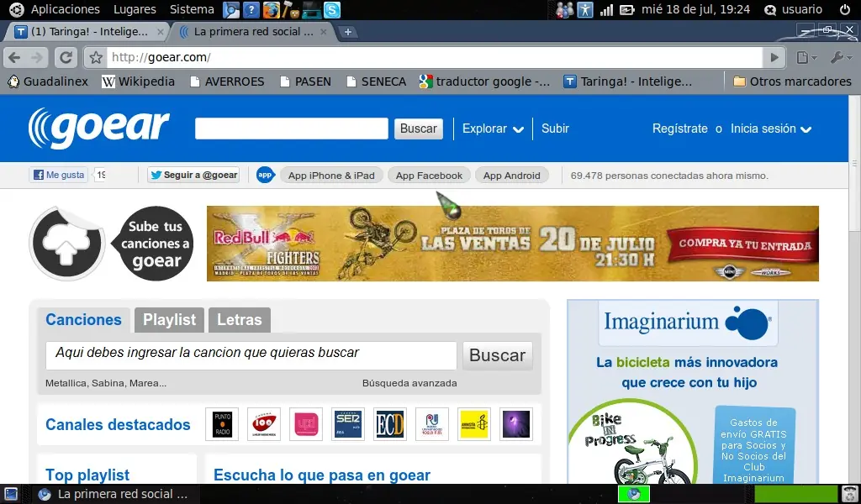Open ECD channel

coord(390,424)
